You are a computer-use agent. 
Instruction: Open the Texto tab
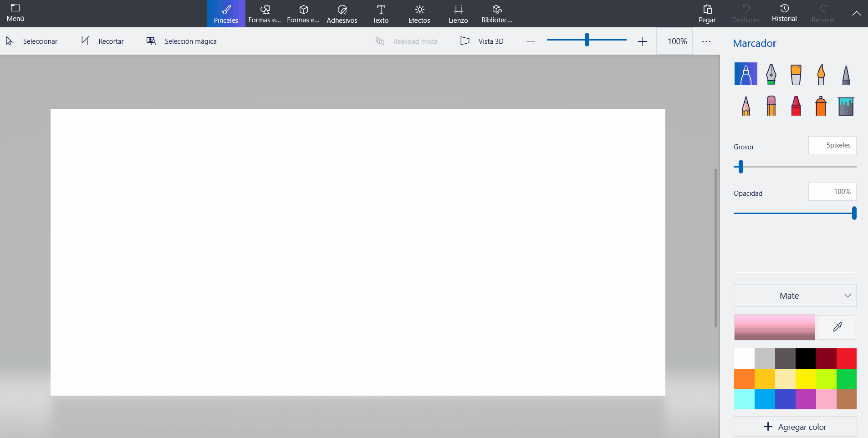click(381, 14)
